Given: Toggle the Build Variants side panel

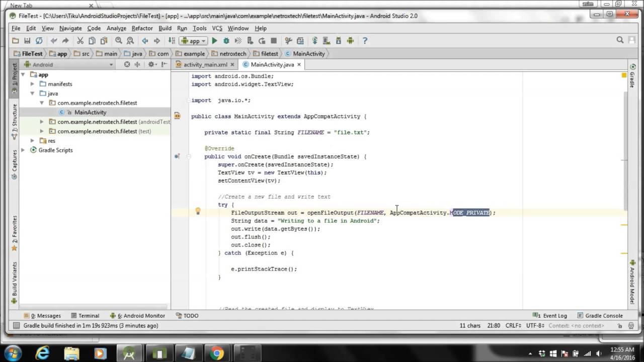Looking at the screenshot, I should 15,282.
